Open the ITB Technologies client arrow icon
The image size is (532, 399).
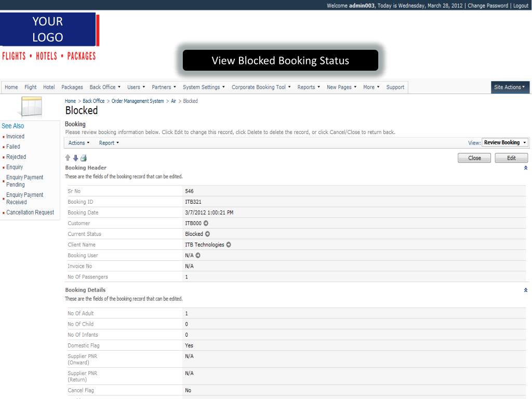[x=229, y=245]
